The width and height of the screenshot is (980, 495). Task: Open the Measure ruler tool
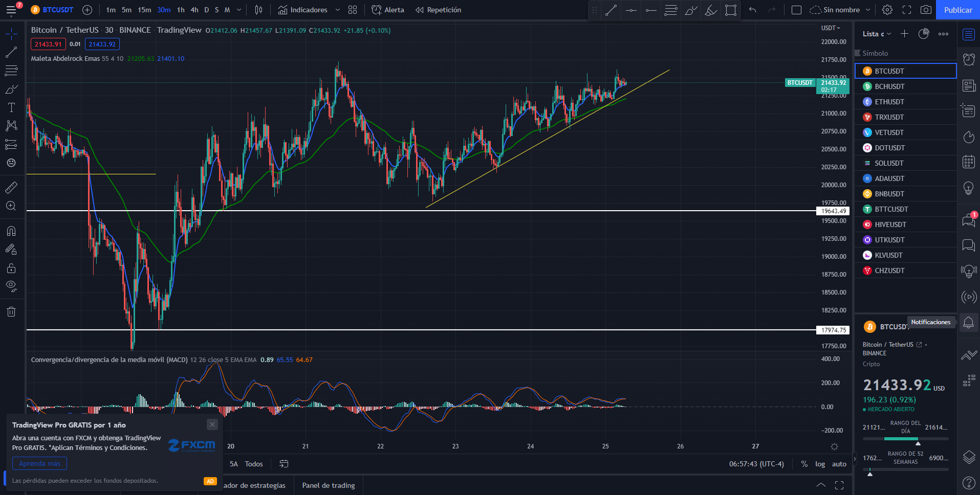click(x=11, y=188)
